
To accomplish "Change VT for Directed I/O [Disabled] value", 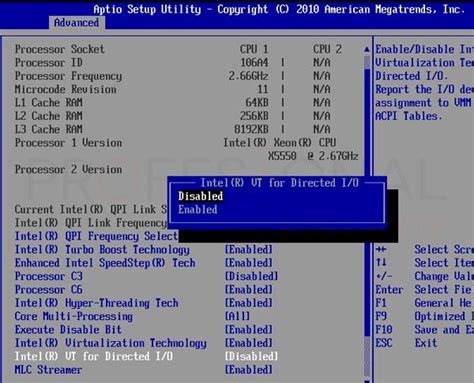I will (251, 356).
